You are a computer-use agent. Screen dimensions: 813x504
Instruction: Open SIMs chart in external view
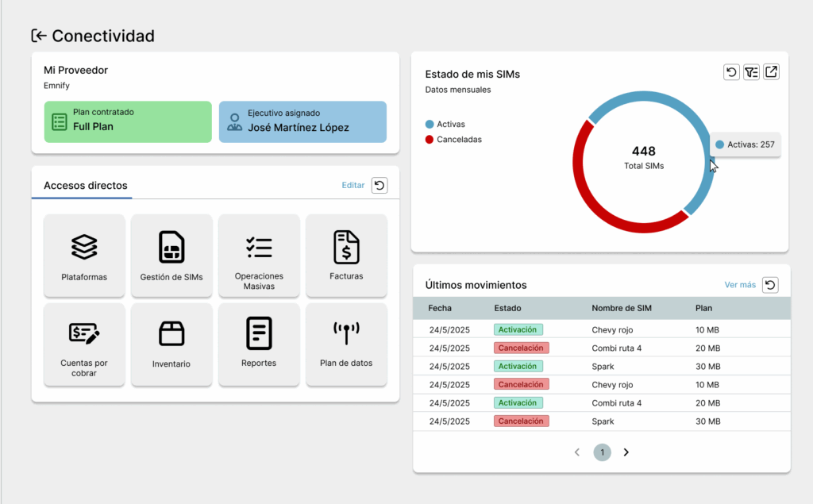[771, 72]
